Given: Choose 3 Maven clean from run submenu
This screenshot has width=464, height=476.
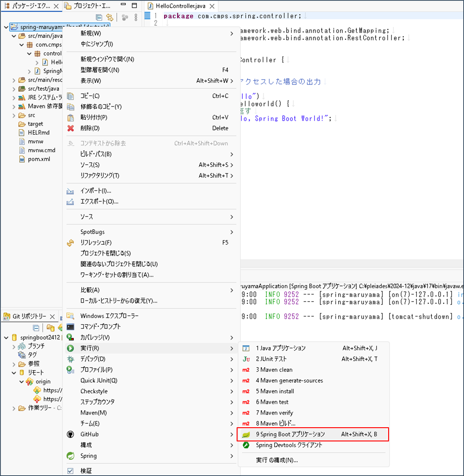Looking at the screenshot, I should tap(274, 370).
